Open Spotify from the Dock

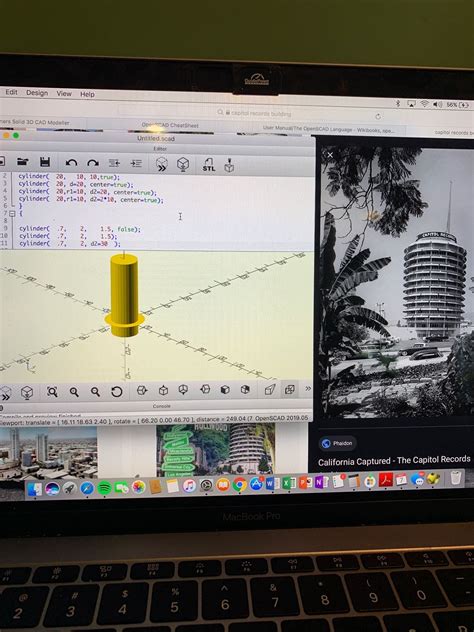pyautogui.click(x=104, y=488)
